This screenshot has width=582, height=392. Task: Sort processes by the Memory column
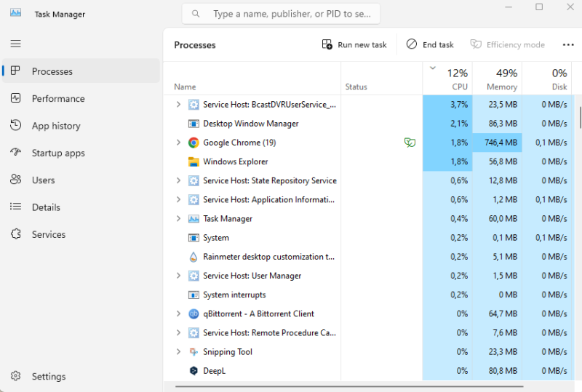(x=497, y=79)
